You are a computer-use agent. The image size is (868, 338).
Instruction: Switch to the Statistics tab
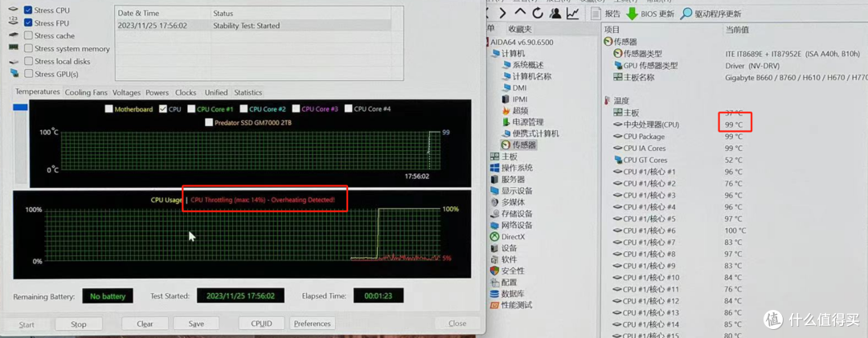[248, 92]
